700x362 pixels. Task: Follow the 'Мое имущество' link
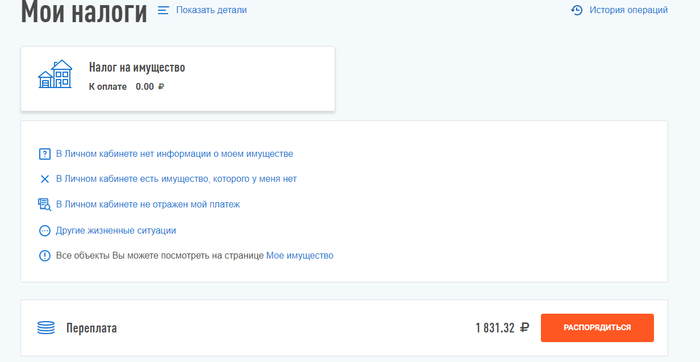[300, 256]
